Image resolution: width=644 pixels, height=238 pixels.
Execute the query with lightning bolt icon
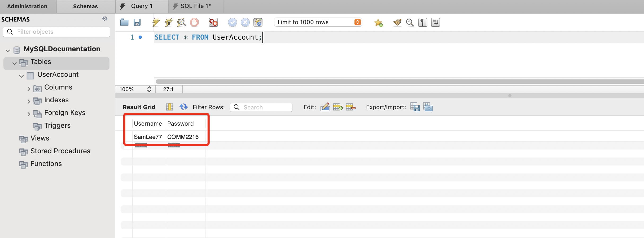(x=156, y=22)
